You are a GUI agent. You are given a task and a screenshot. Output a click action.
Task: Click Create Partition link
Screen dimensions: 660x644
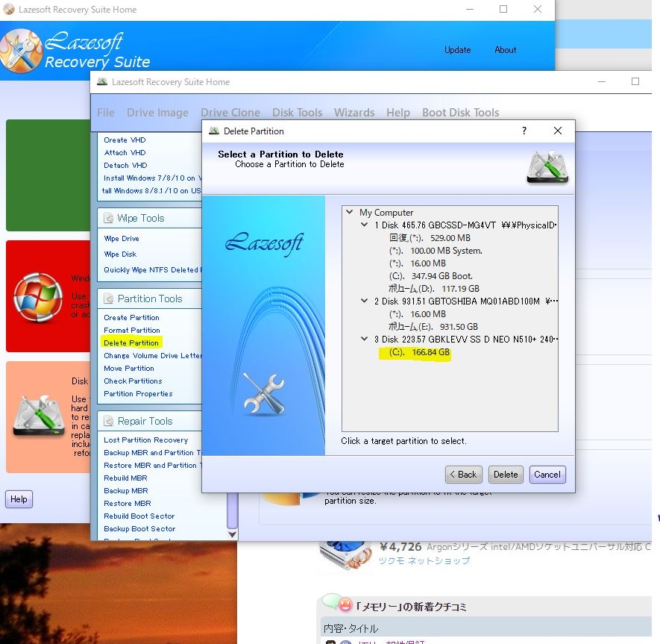click(131, 318)
